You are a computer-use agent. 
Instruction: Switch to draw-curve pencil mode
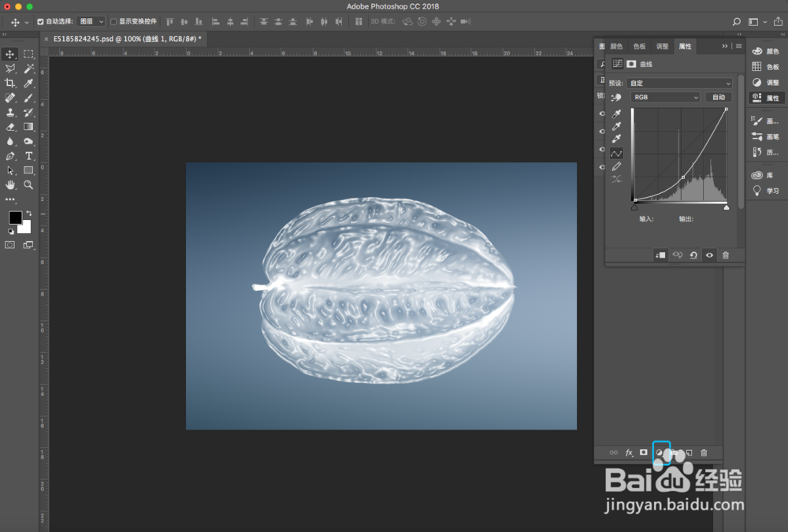pos(616,166)
